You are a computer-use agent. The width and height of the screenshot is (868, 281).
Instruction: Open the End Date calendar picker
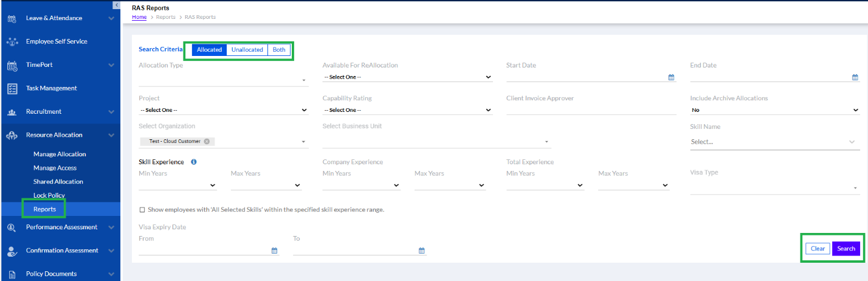click(855, 77)
